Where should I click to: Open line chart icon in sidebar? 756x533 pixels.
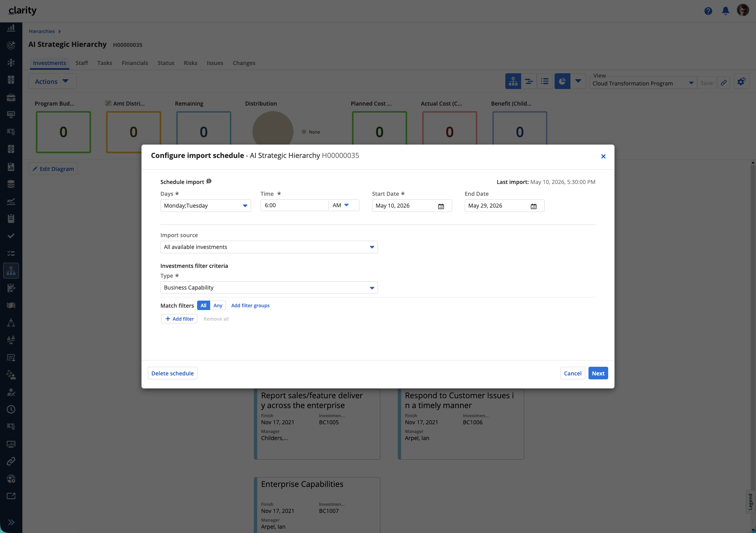[x=11, y=201]
